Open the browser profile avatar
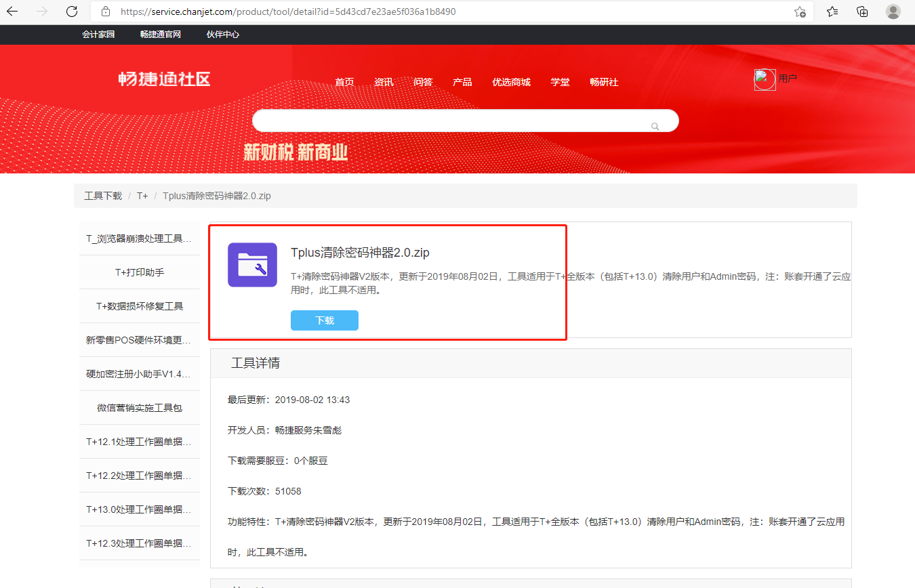The height and width of the screenshot is (588, 915). [893, 12]
